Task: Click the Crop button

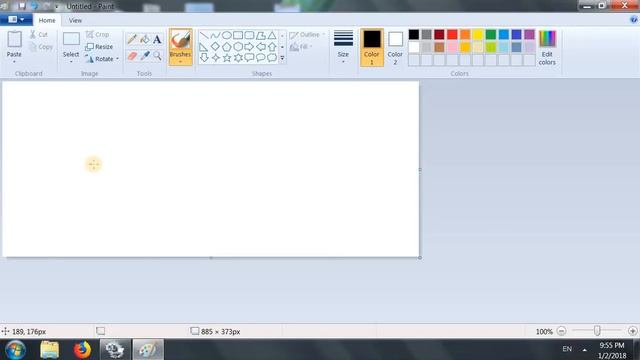Action: point(98,35)
